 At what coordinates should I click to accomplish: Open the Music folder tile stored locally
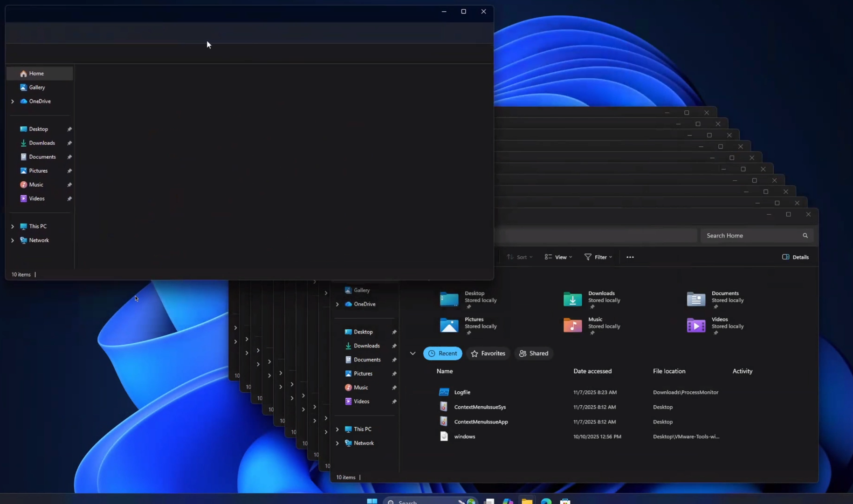pyautogui.click(x=573, y=325)
